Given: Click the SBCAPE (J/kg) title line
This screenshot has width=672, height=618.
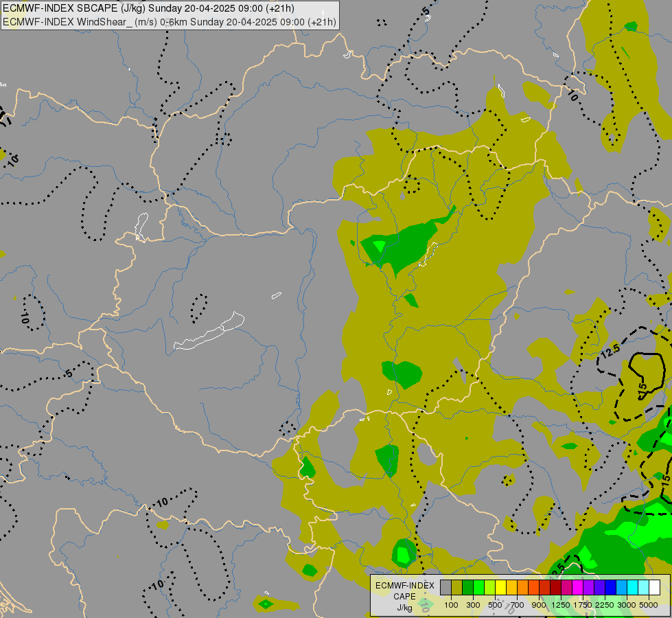Looking at the screenshot, I should [148, 8].
